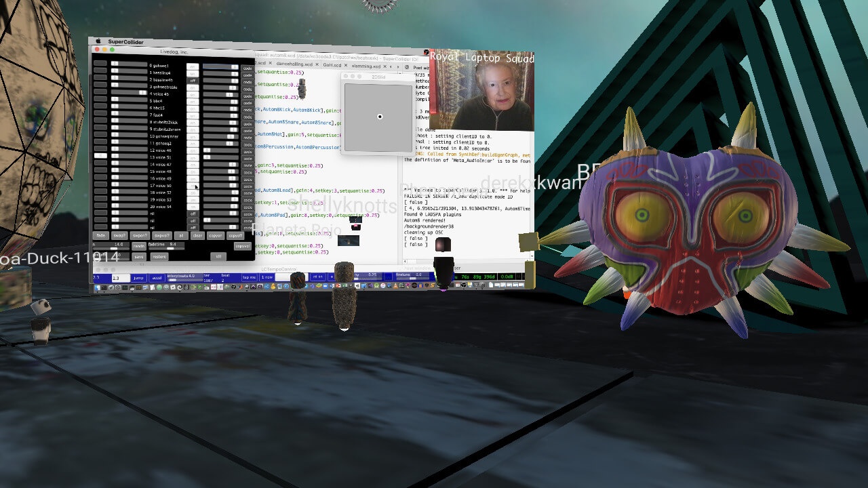The image size is (868, 488).
Task: Click the fade button in Livedog panel
Action: coord(100,235)
